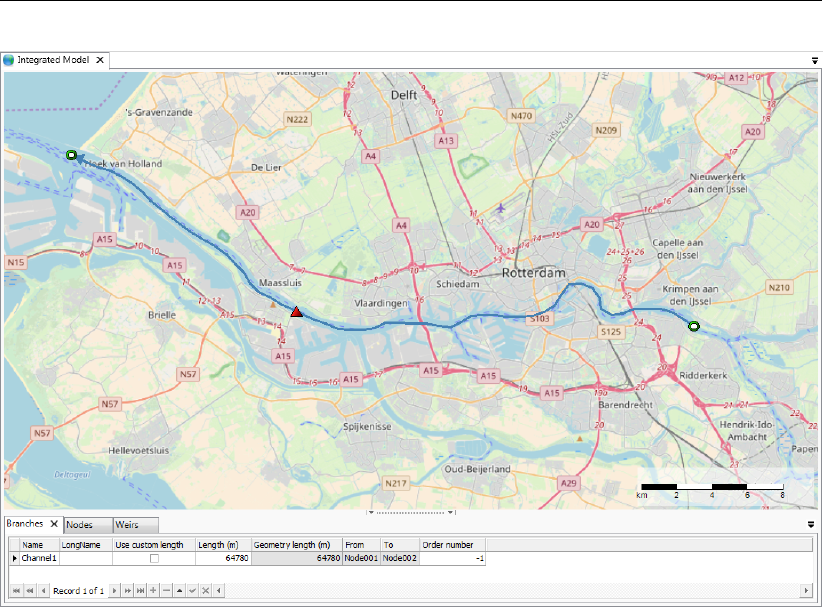This screenshot has width=823, height=609.
Task: Go to previous record
Action: [44, 591]
